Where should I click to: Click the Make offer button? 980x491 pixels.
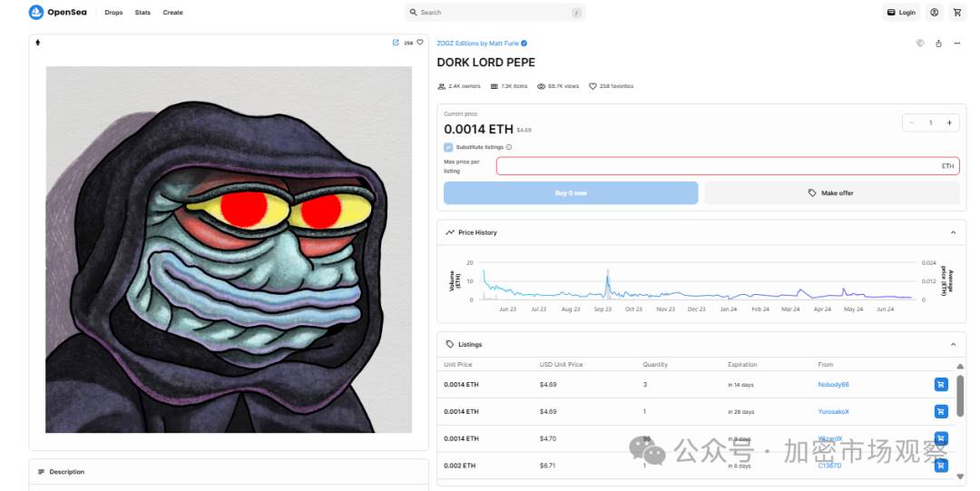click(x=831, y=193)
